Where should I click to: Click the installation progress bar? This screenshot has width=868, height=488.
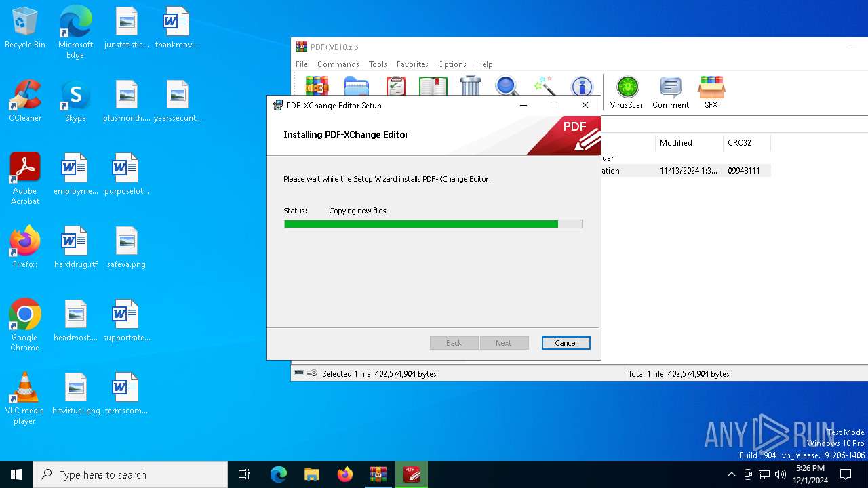coord(433,224)
